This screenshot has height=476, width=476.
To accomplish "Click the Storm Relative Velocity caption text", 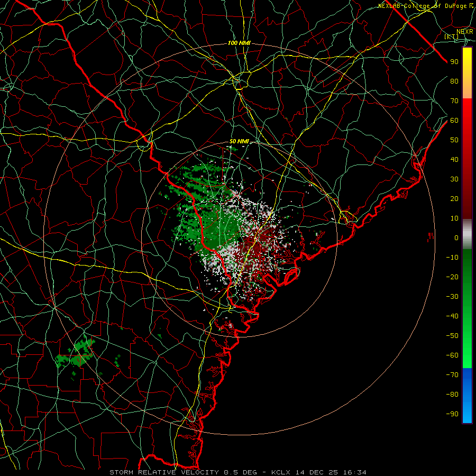I will [237, 472].
